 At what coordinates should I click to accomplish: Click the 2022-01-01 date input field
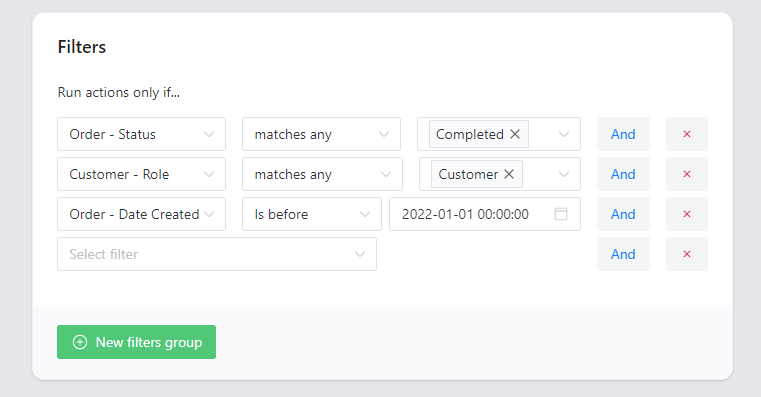click(485, 214)
